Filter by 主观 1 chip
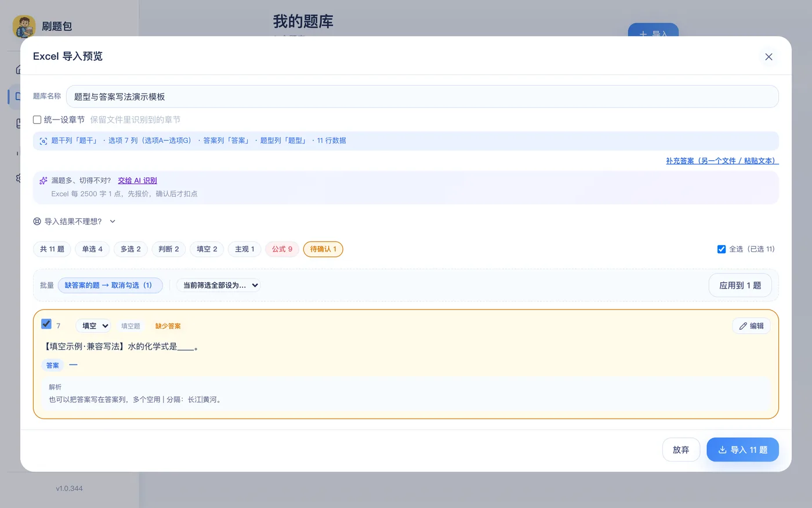Viewport: 812px width, 508px height. (245, 249)
